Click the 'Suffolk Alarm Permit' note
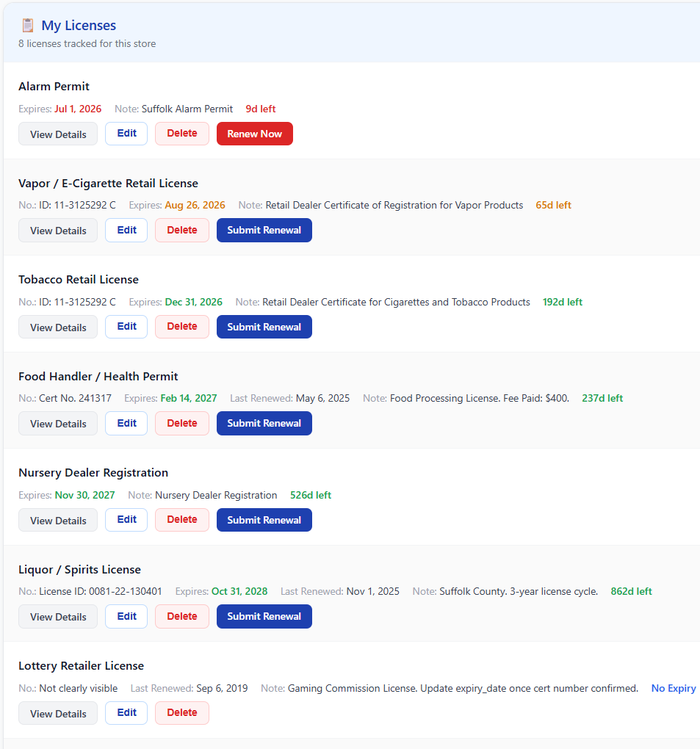The height and width of the screenshot is (749, 700). tap(187, 109)
